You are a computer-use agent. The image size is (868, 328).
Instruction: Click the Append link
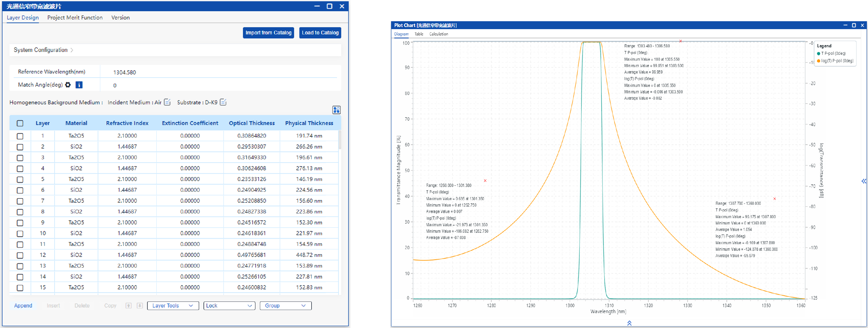pyautogui.click(x=23, y=306)
